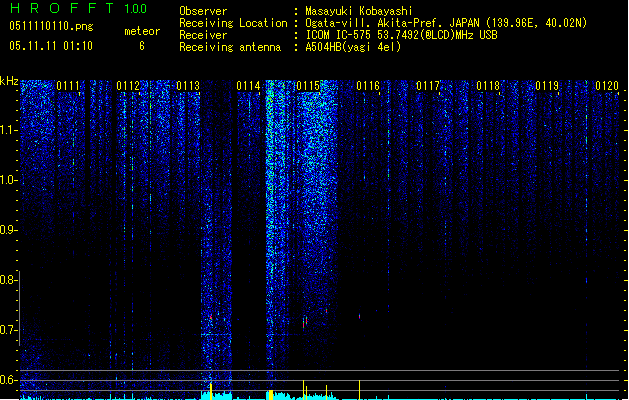Screen dimensions: 629x400
Task: Click the yellow detection spike under 0113 burst
Action: coord(211,391)
